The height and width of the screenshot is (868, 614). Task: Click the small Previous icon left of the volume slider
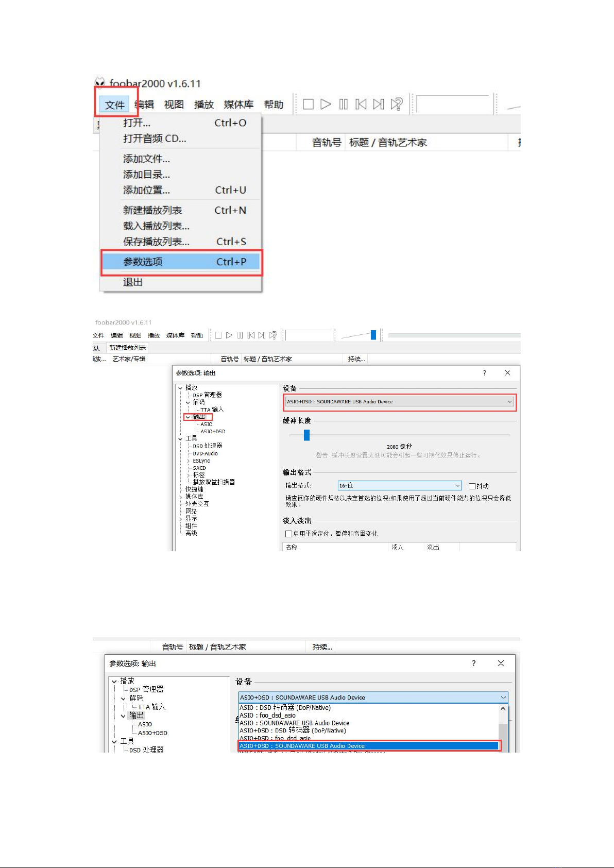[x=251, y=335]
